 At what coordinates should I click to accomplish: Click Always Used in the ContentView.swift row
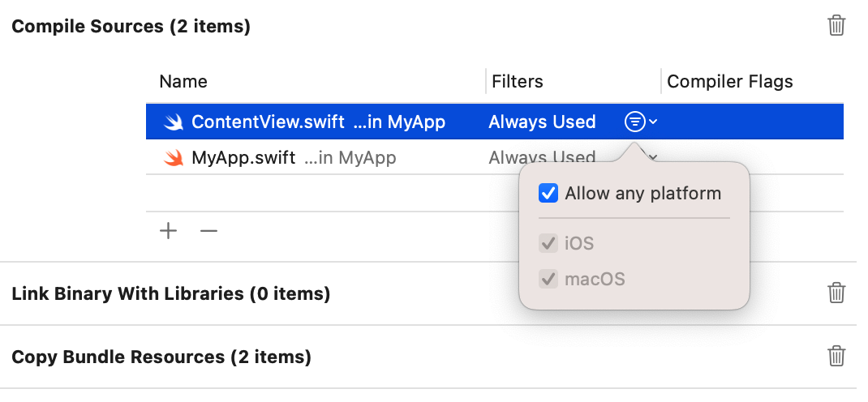tap(542, 122)
